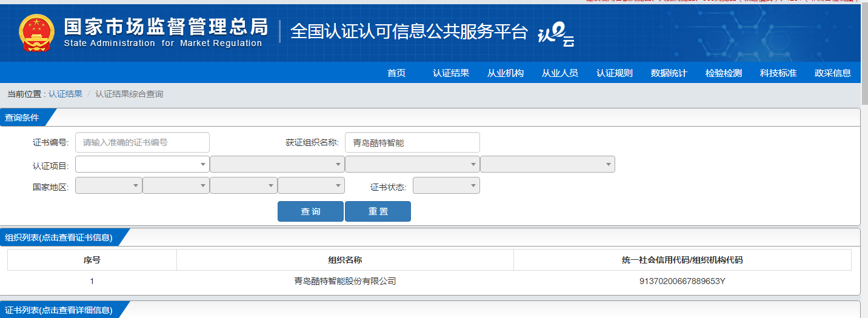Expand the second 认证项目 dropdown

coord(277,164)
